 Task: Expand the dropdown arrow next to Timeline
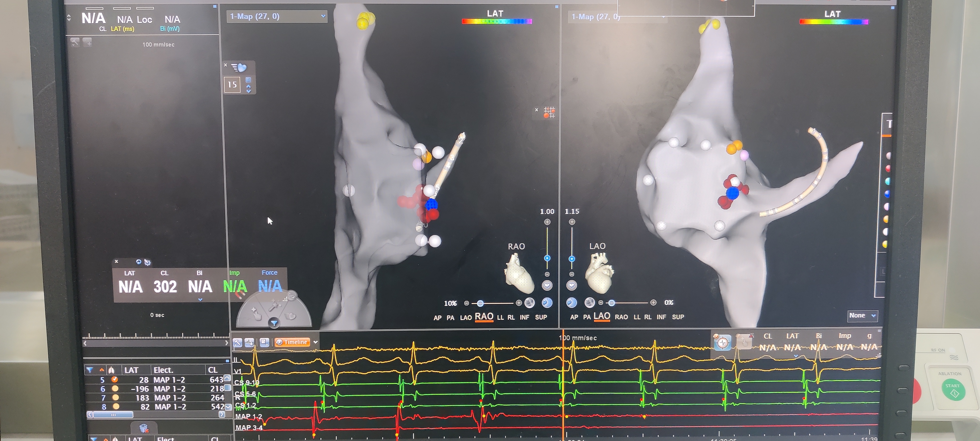(315, 342)
